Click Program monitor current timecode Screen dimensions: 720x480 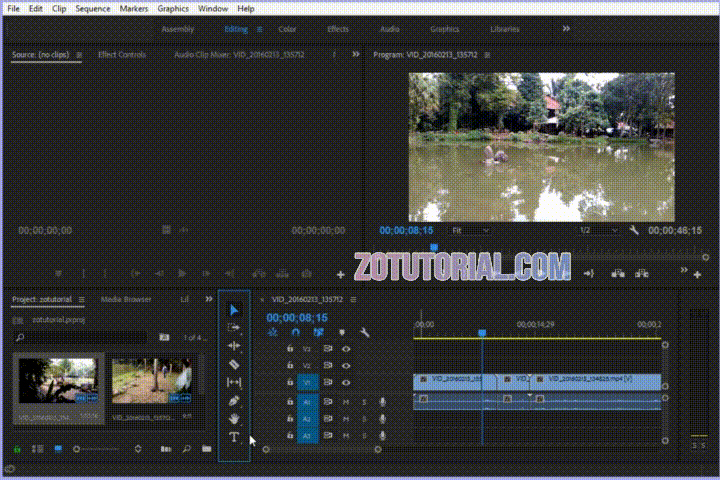click(x=406, y=230)
